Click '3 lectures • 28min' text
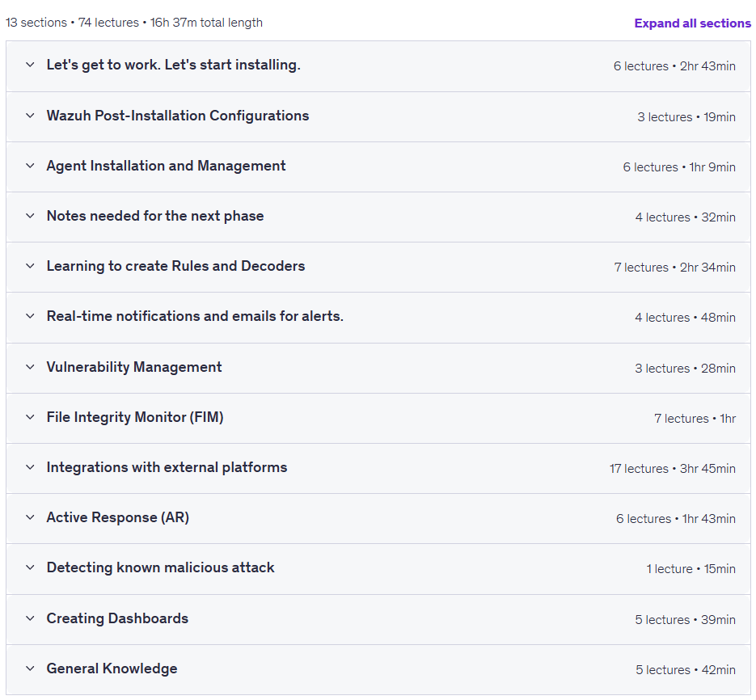 pyautogui.click(x=685, y=369)
